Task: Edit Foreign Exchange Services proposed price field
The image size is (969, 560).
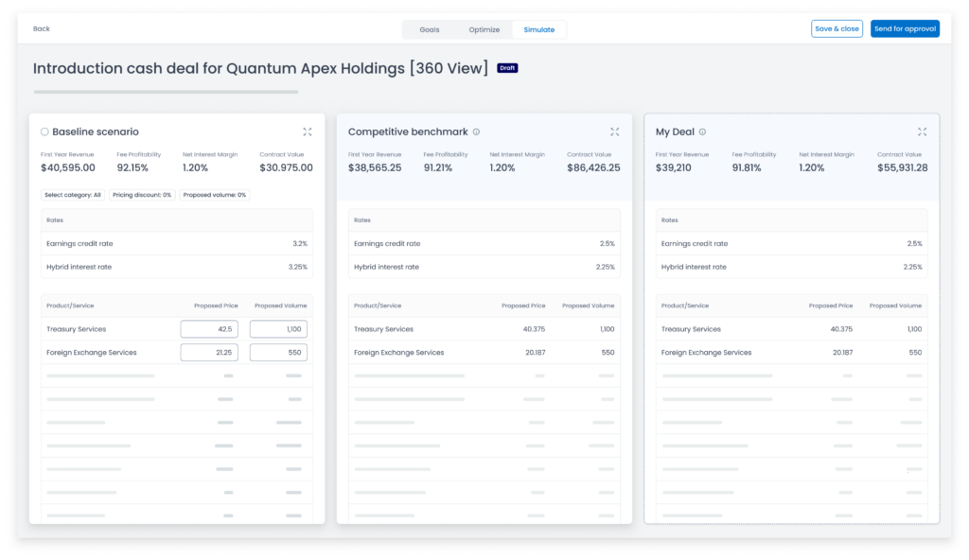Action: [x=209, y=352]
